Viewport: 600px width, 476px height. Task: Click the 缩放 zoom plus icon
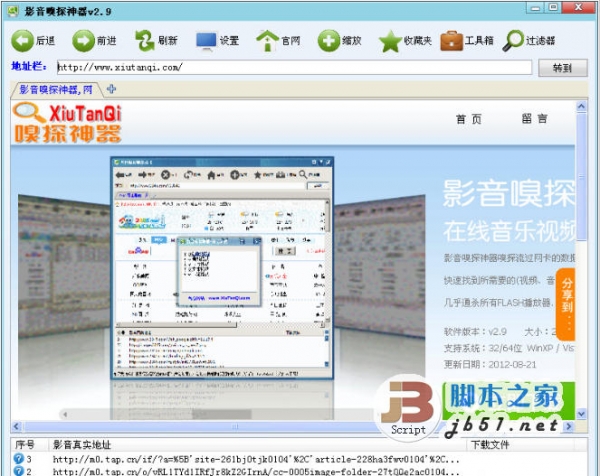pos(328,41)
